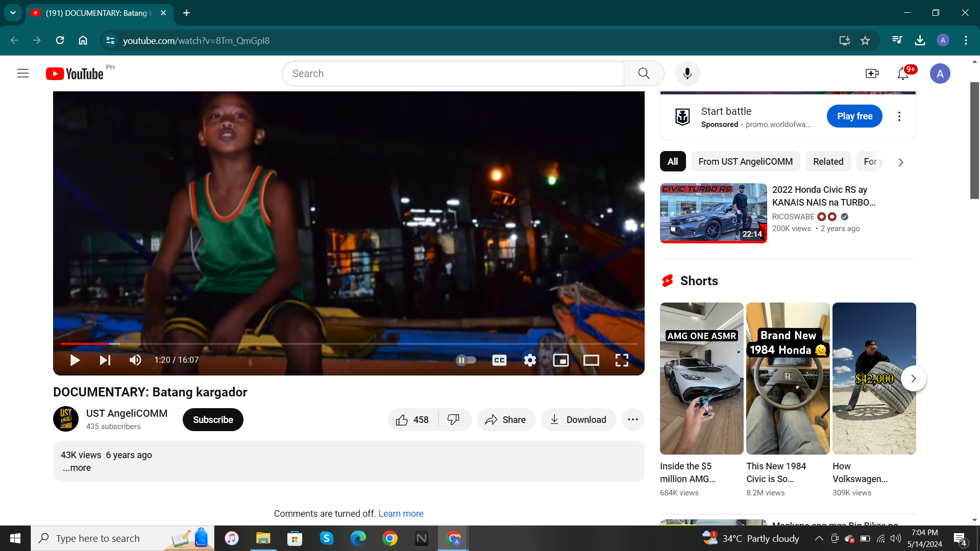This screenshot has width=980, height=551.
Task: Open video settings gear
Action: pos(530,360)
